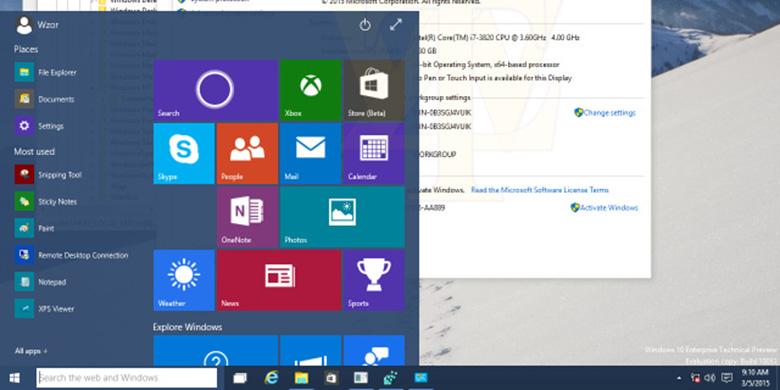
Task: Open Remote Desktop Connection
Action: [x=72, y=255]
